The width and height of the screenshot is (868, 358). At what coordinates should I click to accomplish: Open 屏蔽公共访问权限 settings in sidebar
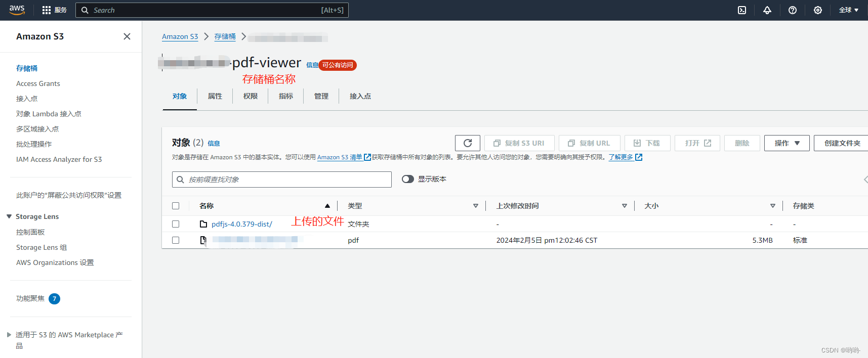point(69,195)
